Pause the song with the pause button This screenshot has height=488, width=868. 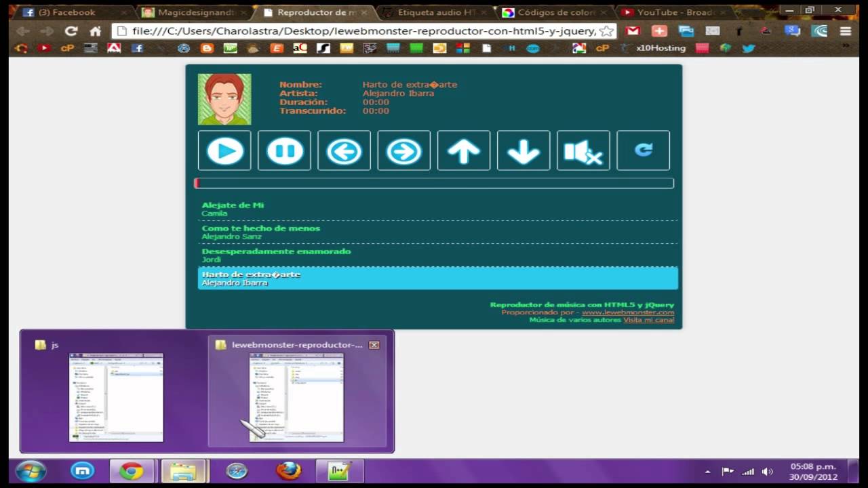tap(284, 150)
